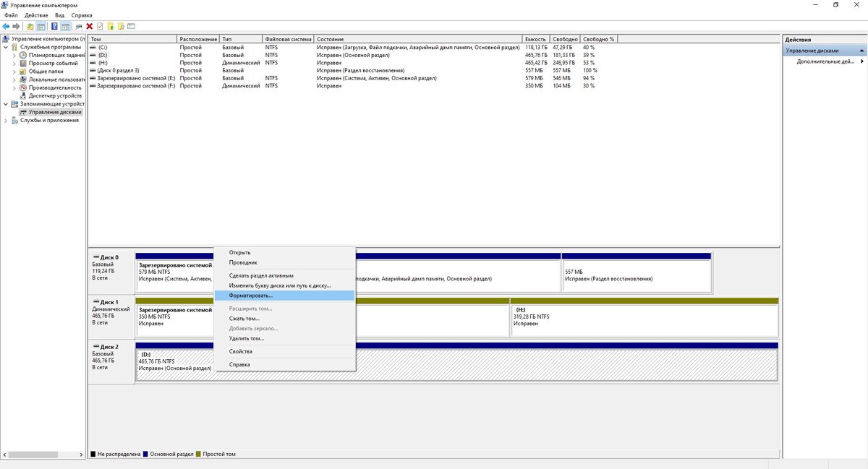Toggle the show/hide console tree icon

click(41, 26)
